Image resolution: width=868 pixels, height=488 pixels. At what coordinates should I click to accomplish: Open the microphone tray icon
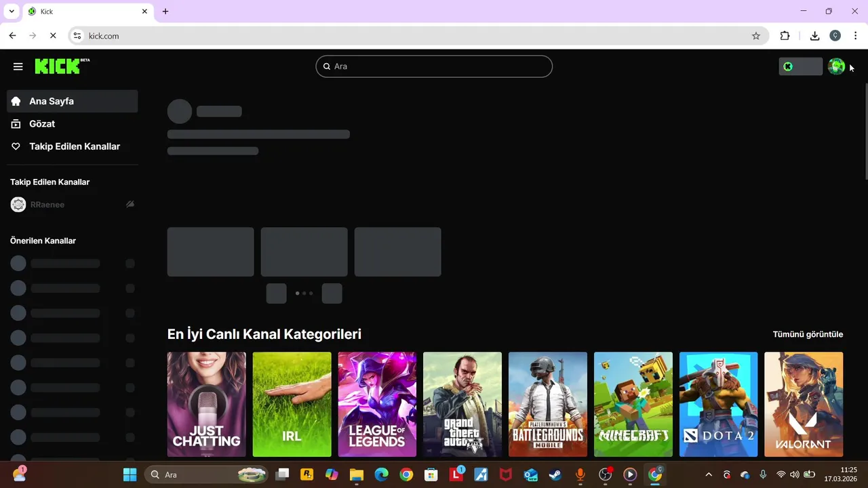[763, 474]
